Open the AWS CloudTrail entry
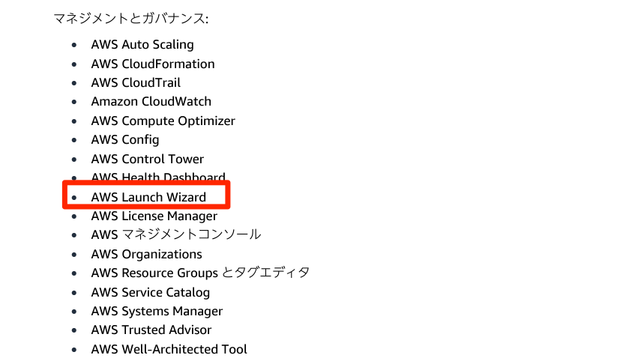Image resolution: width=623 pixels, height=364 pixels. tap(136, 82)
